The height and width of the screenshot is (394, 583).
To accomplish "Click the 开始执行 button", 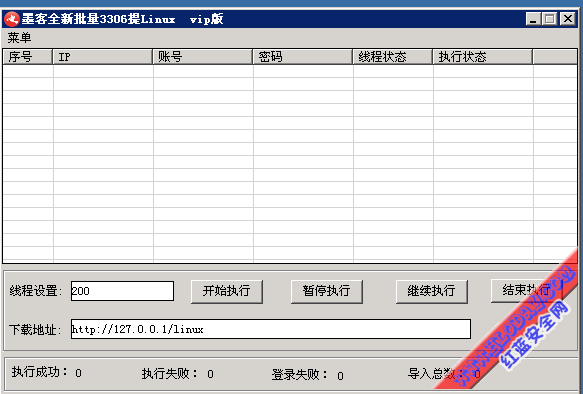I will [x=227, y=291].
